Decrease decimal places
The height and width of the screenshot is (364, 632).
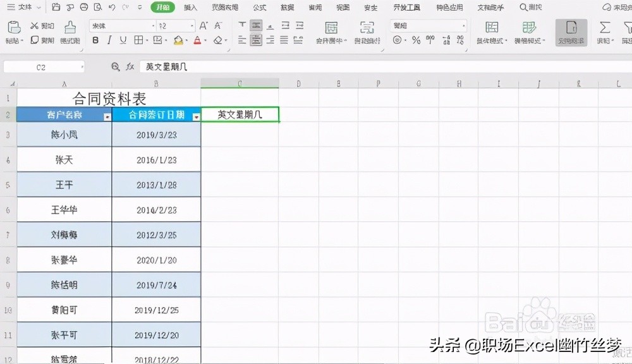(x=460, y=40)
